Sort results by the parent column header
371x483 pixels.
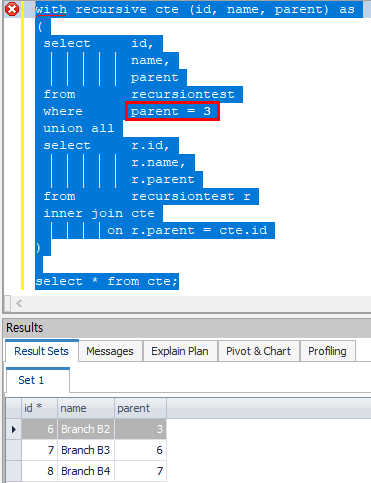140,408
